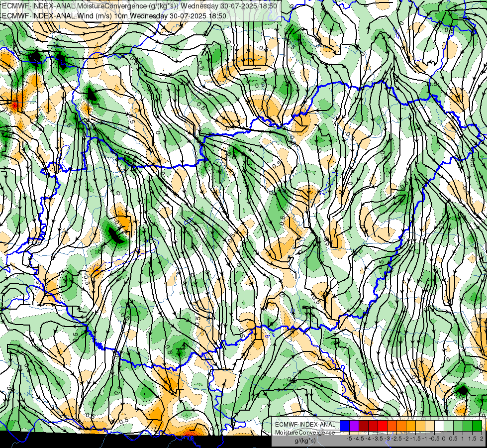Click the 2 tick label at legend end
The image size is (487, 448).
point(482,439)
